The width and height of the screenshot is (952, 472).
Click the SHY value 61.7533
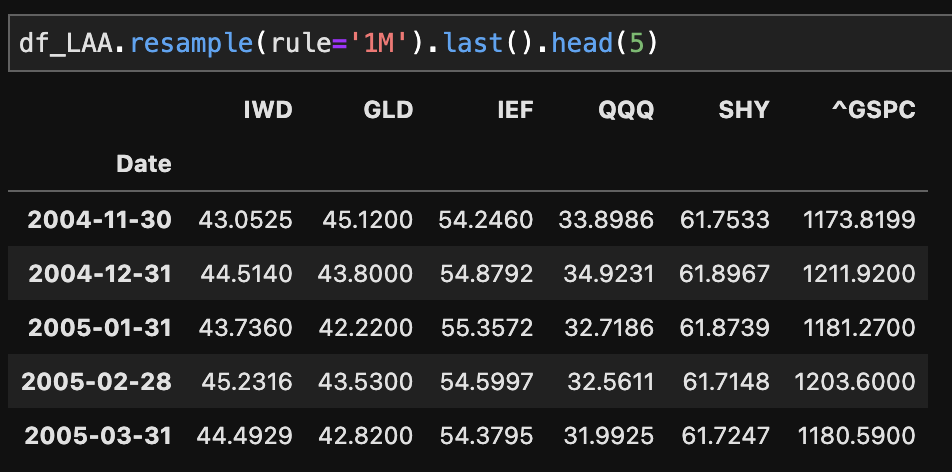click(x=725, y=220)
